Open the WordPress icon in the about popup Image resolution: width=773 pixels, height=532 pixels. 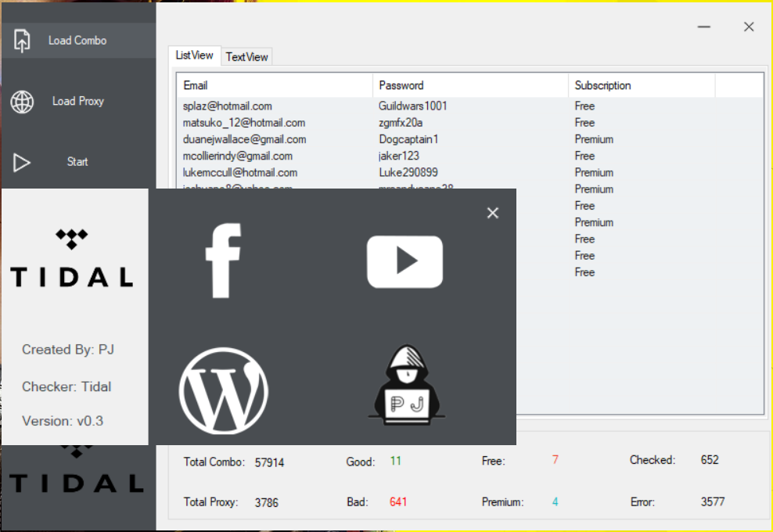point(223,390)
